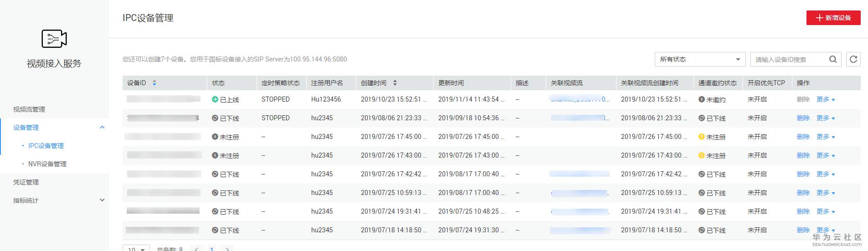Click the red 新增设备 button
868x251 pixels.
(x=833, y=18)
